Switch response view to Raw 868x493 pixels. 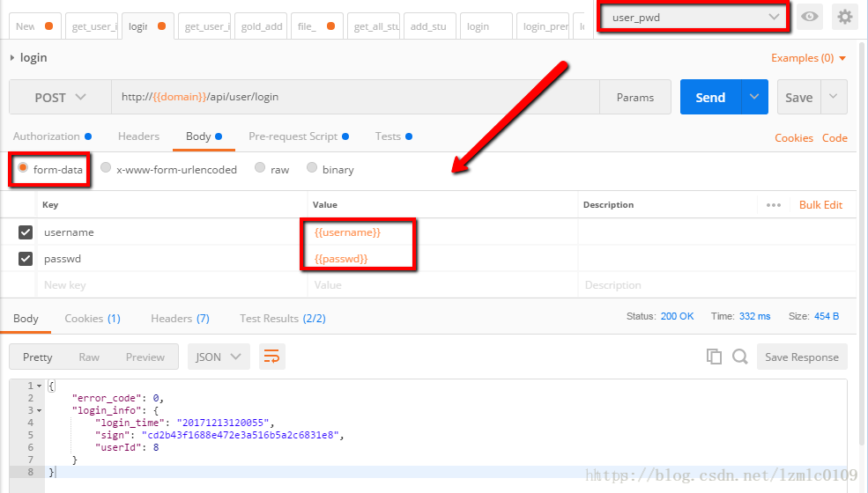pyautogui.click(x=89, y=357)
